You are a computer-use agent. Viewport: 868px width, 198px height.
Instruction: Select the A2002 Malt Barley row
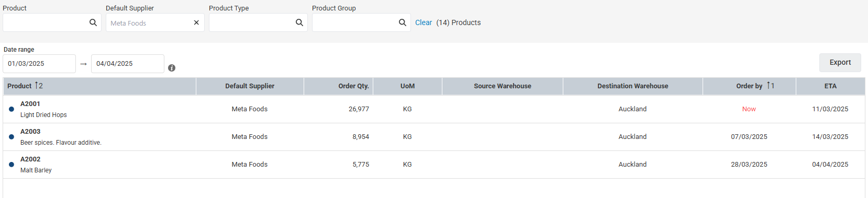[434, 165]
